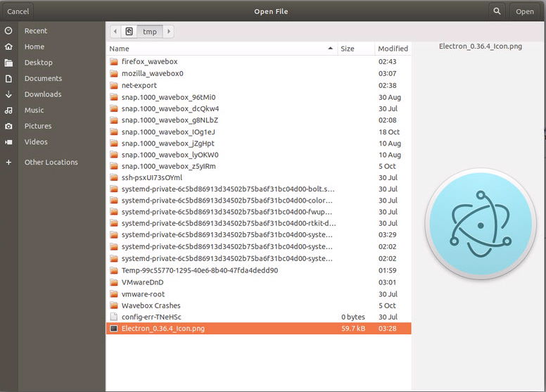Select the mozilla_wavebox0 folder
Screen dimensions: 546x392
point(258,73)
